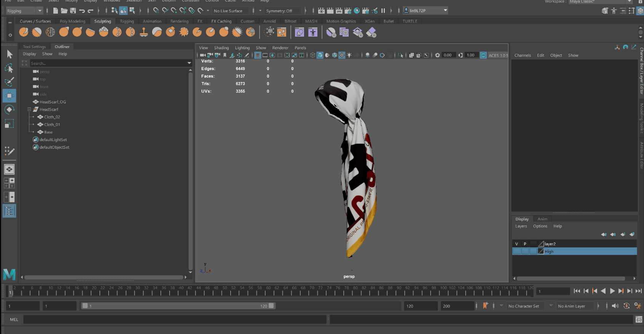Toggle the viewport Grid display
This screenshot has width=644, height=334.
[x=258, y=55]
